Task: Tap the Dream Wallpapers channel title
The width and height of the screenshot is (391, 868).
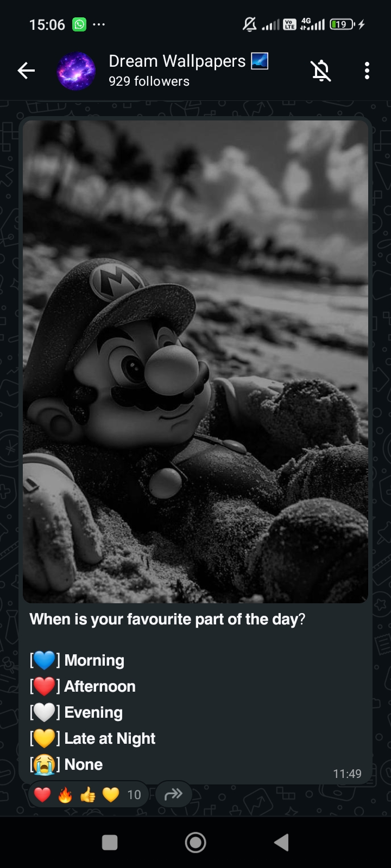Action: click(177, 61)
